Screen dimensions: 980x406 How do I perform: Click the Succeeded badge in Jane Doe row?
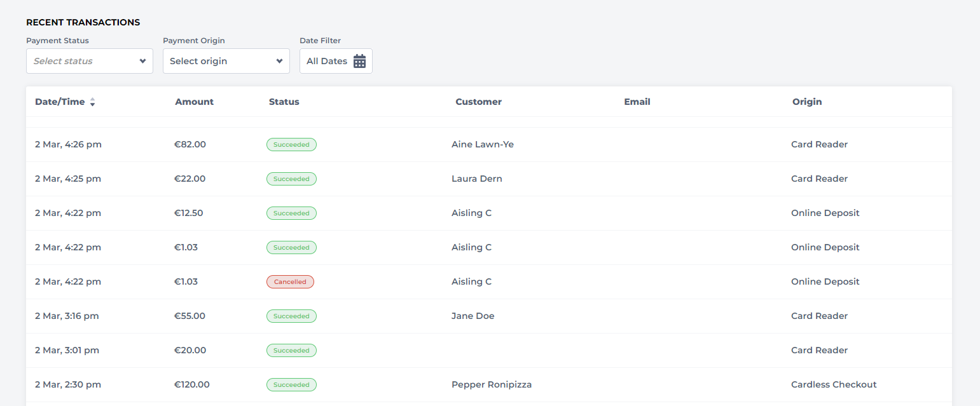point(291,316)
